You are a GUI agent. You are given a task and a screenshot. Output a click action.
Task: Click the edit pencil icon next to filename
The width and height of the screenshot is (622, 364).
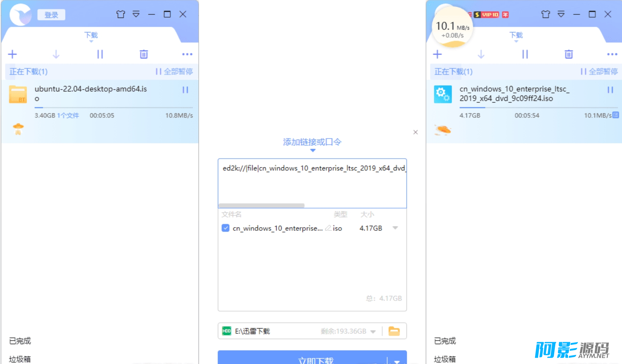coord(328,228)
